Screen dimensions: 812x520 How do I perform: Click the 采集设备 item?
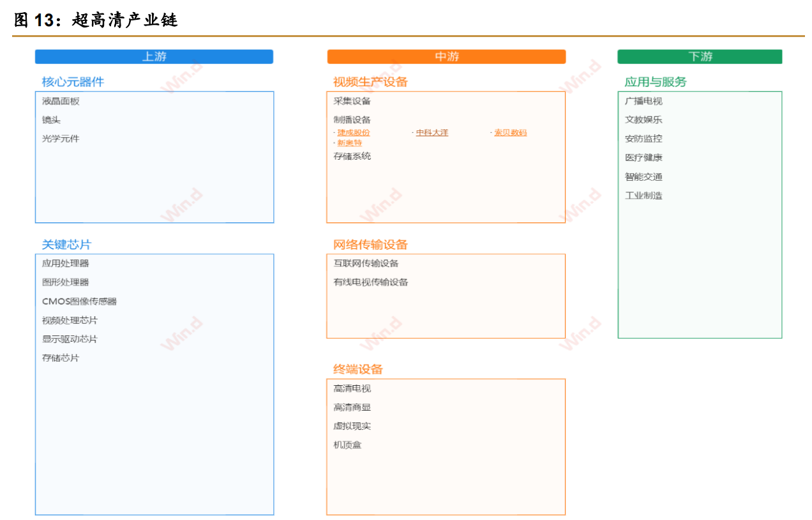click(x=352, y=101)
